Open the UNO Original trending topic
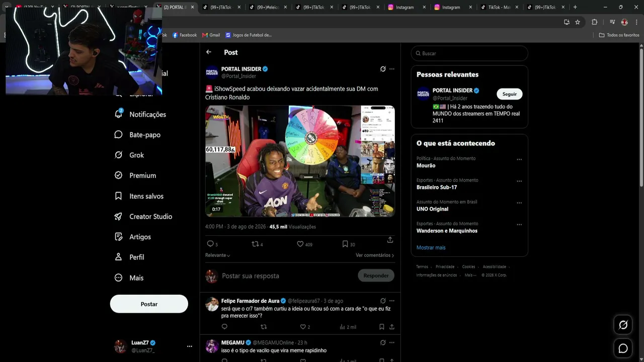644x362 pixels. pos(432,209)
